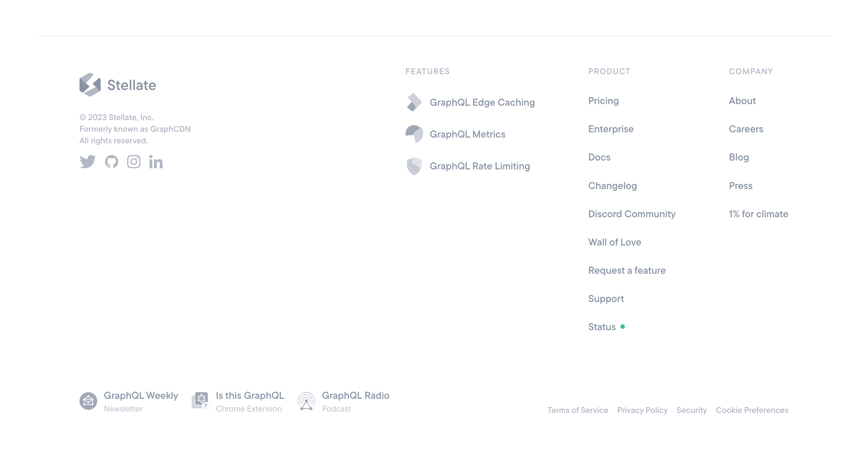Open the Request a feature link
The width and height of the screenshot is (868, 450).
[x=627, y=270]
